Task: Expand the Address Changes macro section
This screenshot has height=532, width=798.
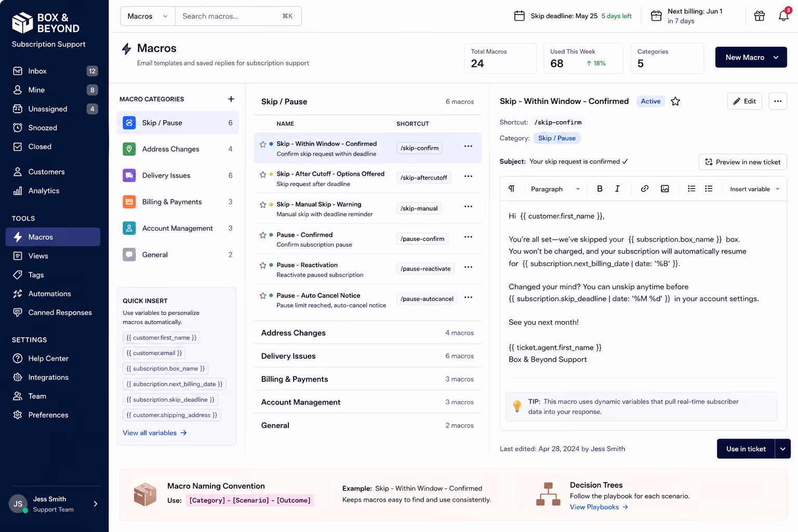Action: (367, 333)
